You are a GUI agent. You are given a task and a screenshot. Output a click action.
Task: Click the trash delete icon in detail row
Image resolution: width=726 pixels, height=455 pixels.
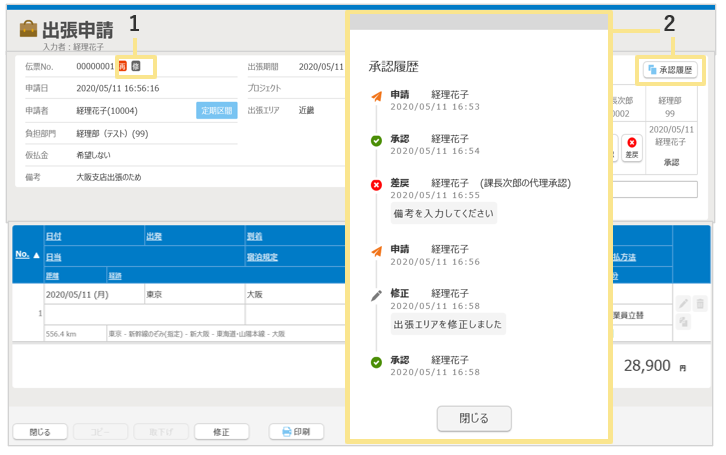[x=700, y=304]
